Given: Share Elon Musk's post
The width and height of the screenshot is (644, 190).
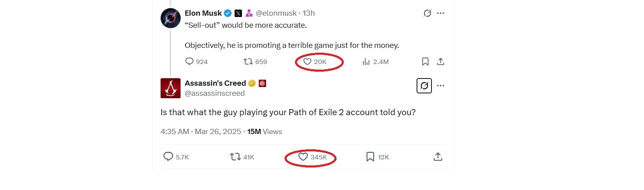Looking at the screenshot, I should pos(441,62).
